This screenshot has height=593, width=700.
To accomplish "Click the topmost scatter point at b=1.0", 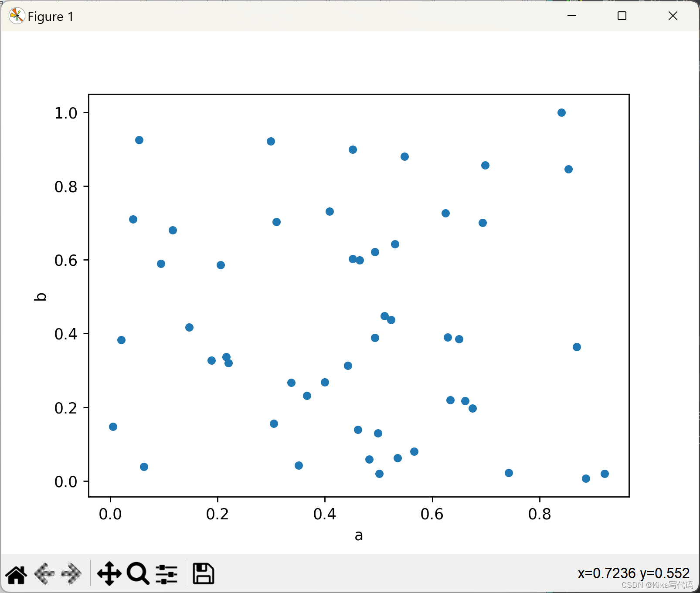I will (x=561, y=113).
